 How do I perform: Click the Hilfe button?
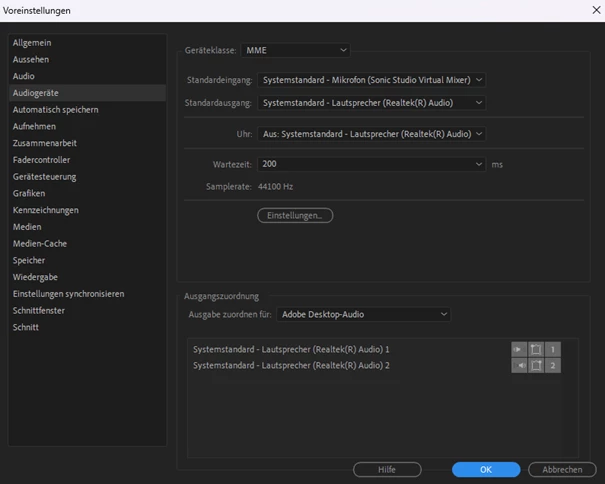click(x=387, y=470)
